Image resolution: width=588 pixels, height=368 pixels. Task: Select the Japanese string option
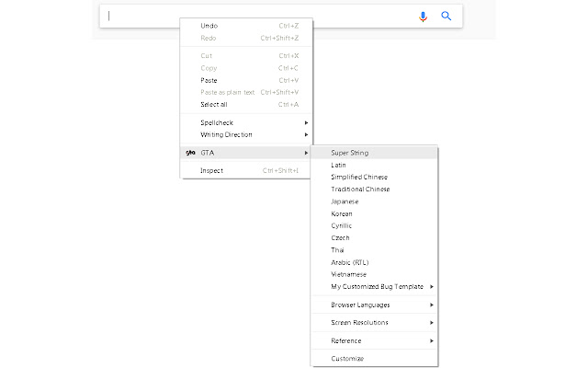click(x=345, y=201)
